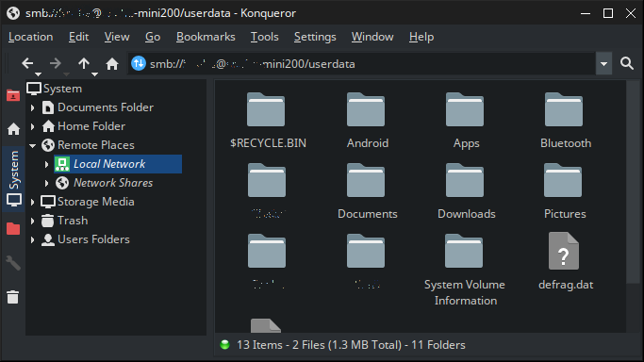The width and height of the screenshot is (644, 362).
Task: Select Documents Folder in the tree
Action: pyautogui.click(x=98, y=107)
